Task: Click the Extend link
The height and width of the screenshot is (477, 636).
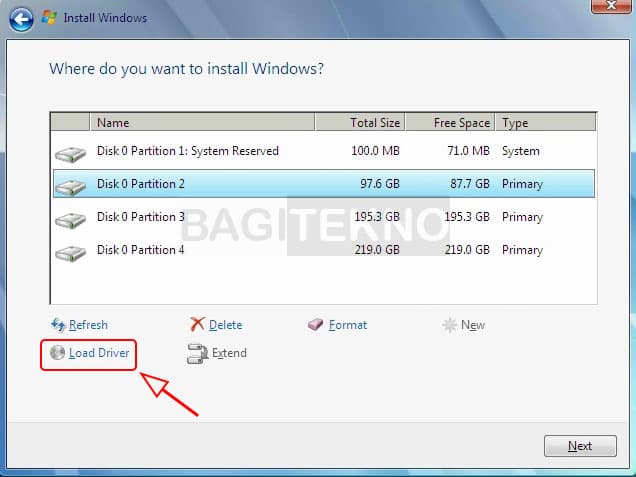Action: point(229,353)
